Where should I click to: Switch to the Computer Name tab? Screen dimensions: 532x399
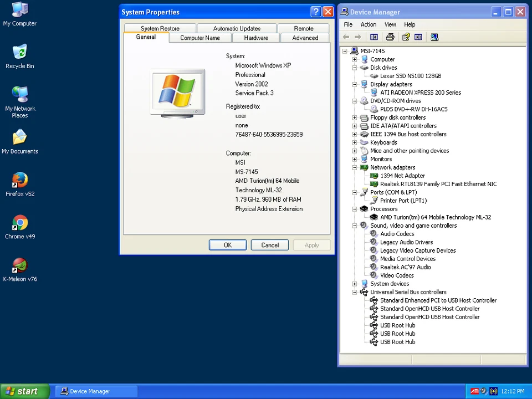tap(199, 38)
